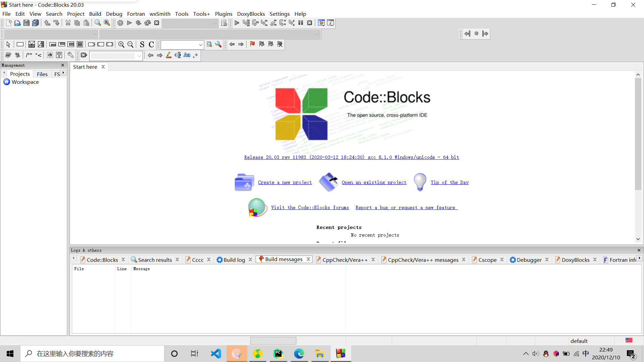Click Report a bug or request feature link
The image size is (644, 362).
[x=407, y=207]
